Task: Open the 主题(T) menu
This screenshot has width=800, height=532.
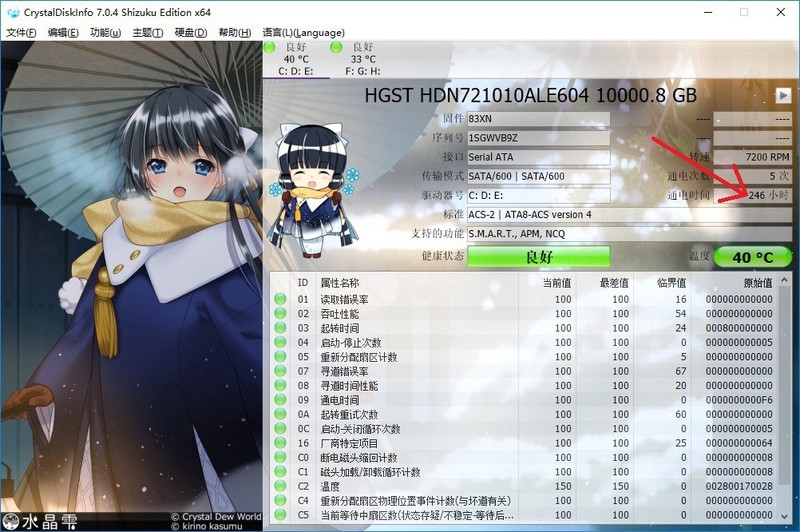Action: (148, 33)
